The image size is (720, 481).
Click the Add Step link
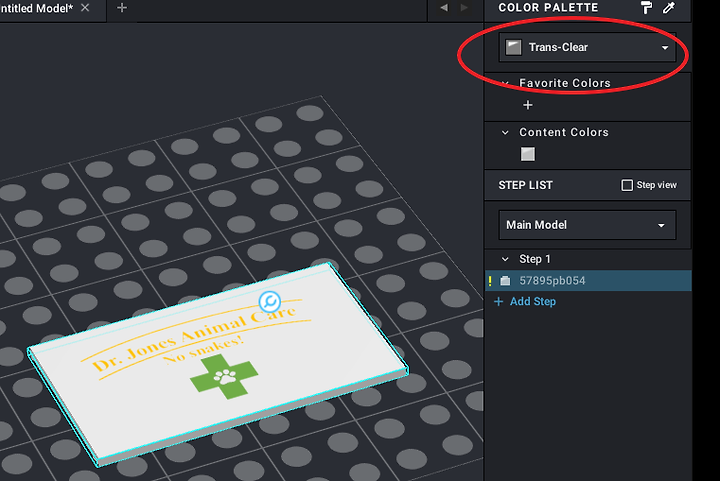525,302
